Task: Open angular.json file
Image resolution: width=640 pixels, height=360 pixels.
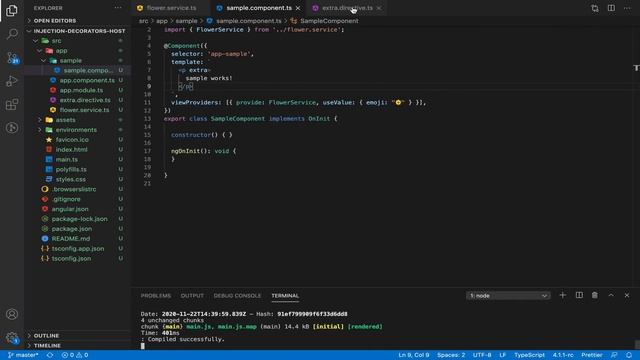Action: coord(70,209)
